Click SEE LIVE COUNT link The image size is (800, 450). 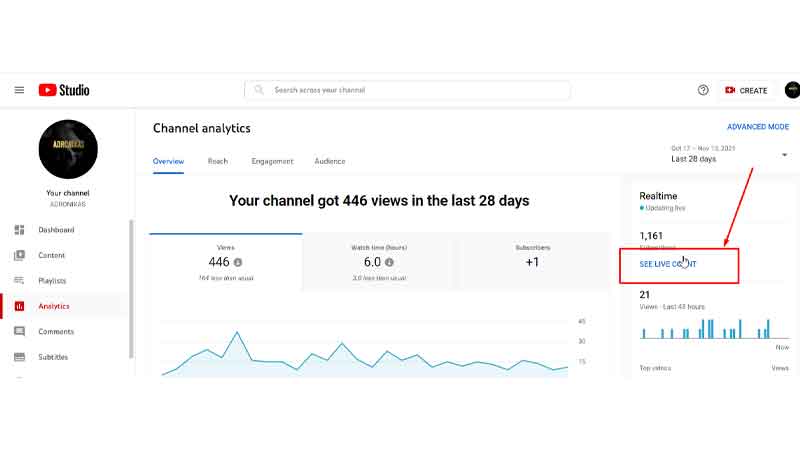[x=668, y=264]
